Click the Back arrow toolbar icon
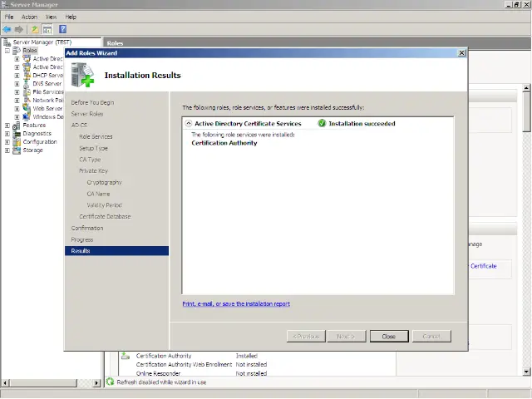This screenshot has height=399, width=532. [7, 30]
